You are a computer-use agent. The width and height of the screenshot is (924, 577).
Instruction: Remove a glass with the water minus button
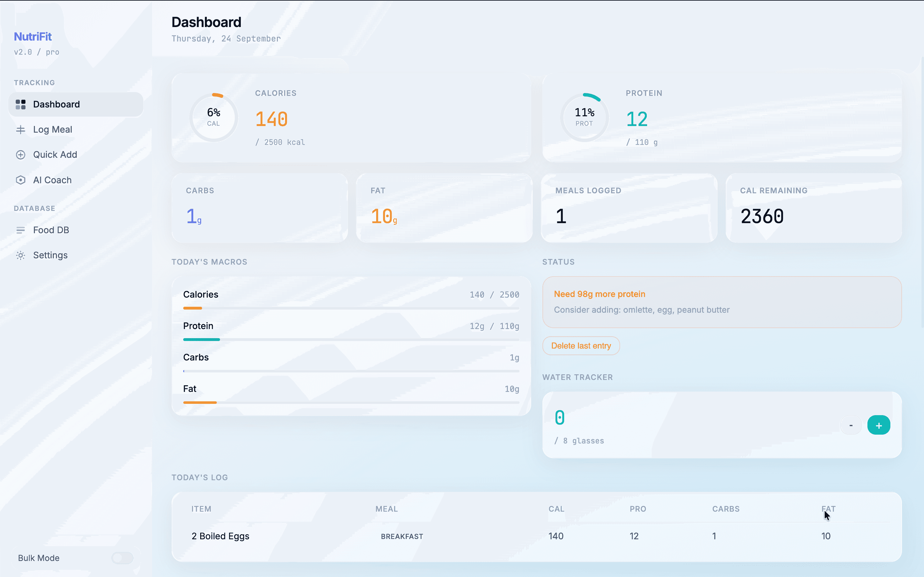(x=851, y=425)
